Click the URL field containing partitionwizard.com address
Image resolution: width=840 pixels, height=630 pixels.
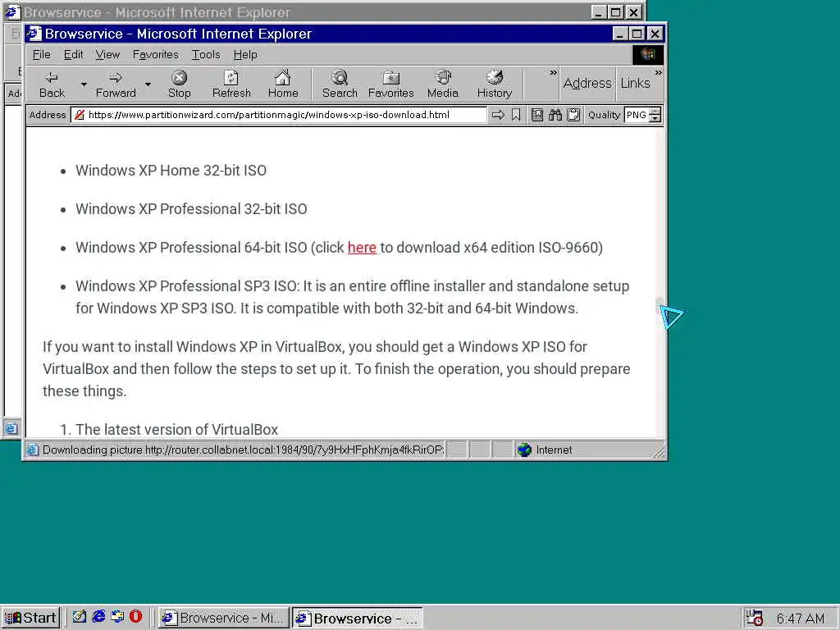click(x=279, y=115)
